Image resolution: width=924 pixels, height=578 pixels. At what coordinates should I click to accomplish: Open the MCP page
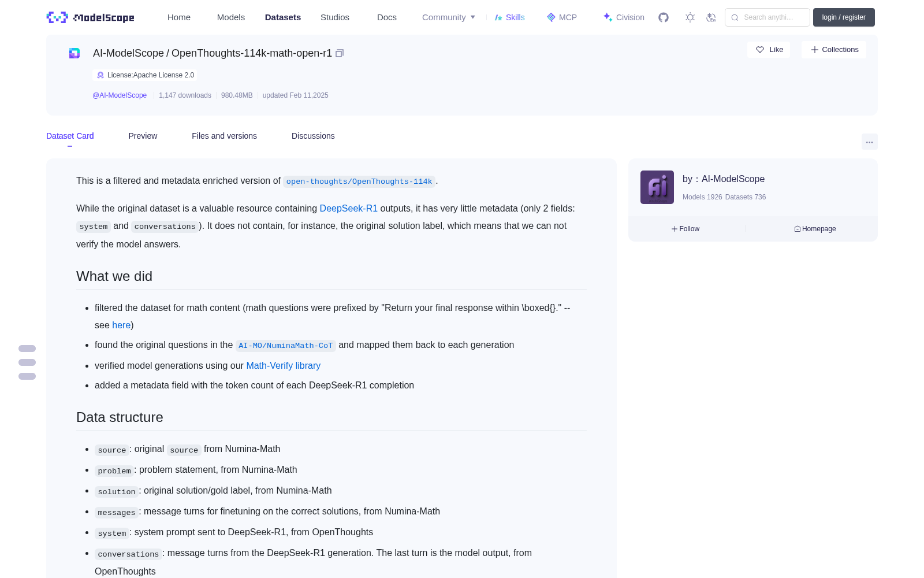(x=562, y=17)
